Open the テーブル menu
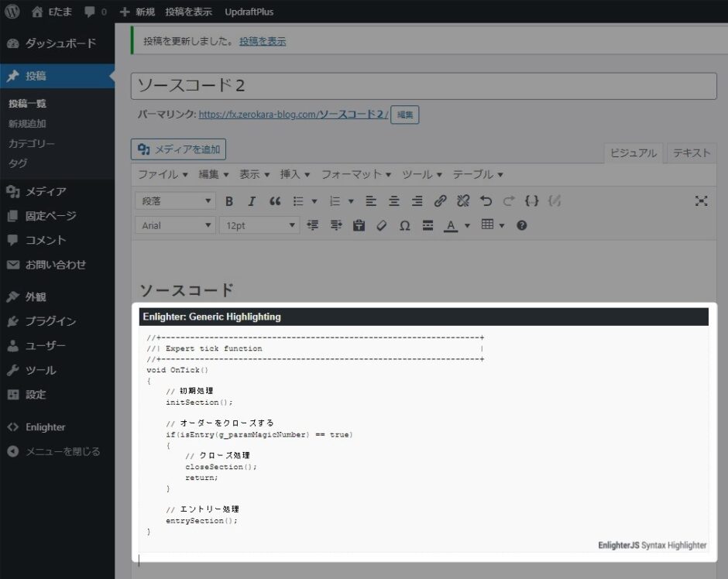This screenshot has width=728, height=579. 478,174
